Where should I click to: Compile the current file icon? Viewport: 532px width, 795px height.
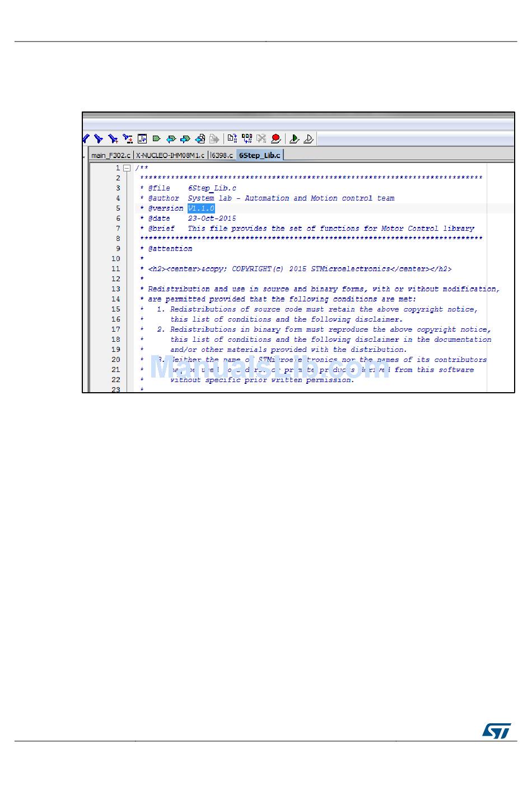(x=232, y=138)
